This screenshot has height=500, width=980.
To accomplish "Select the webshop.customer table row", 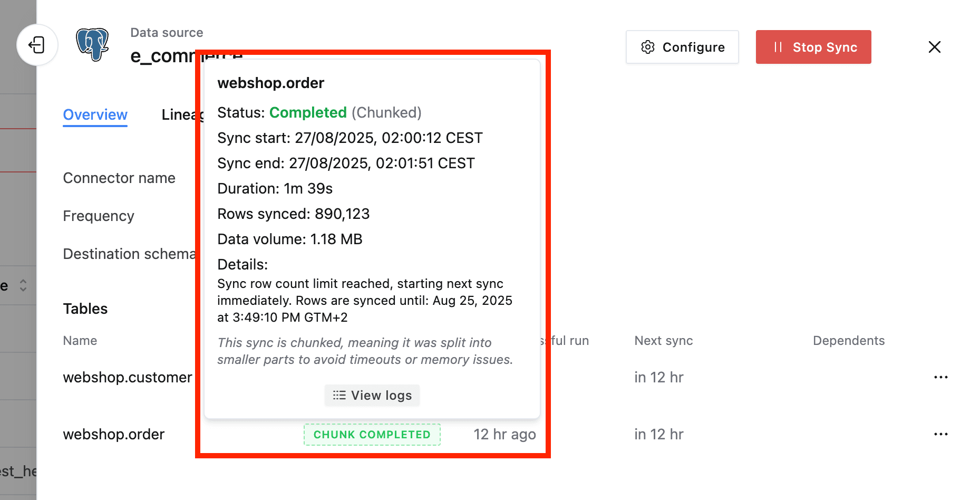I will (x=128, y=377).
